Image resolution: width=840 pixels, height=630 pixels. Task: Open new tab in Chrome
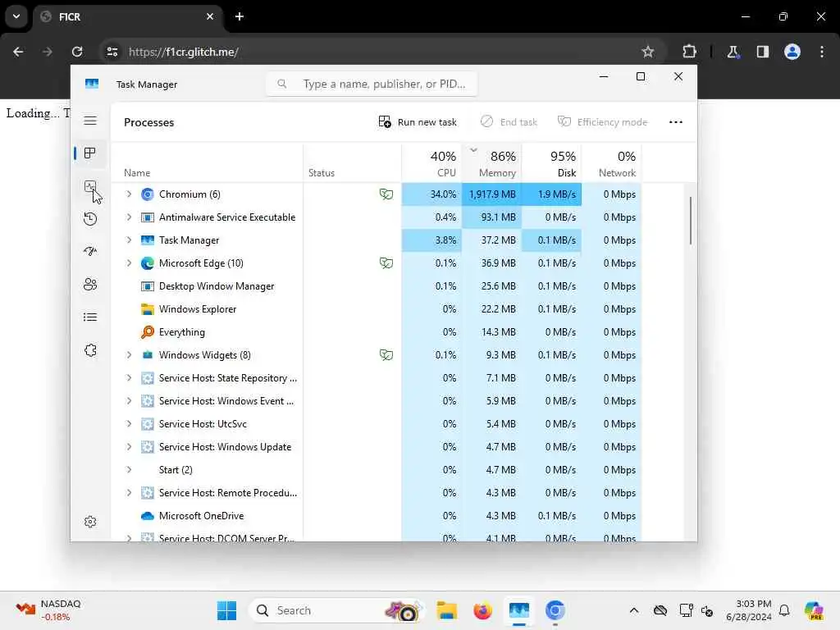pos(240,16)
